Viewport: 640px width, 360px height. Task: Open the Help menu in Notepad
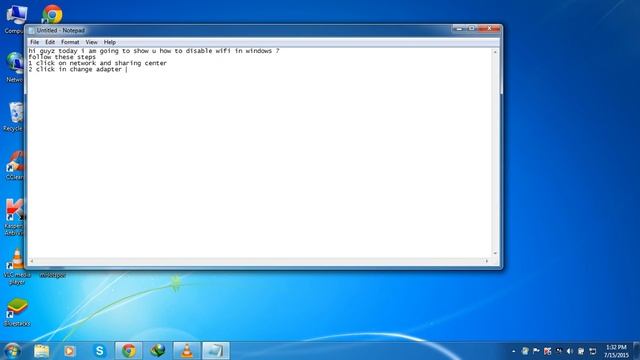coord(109,42)
